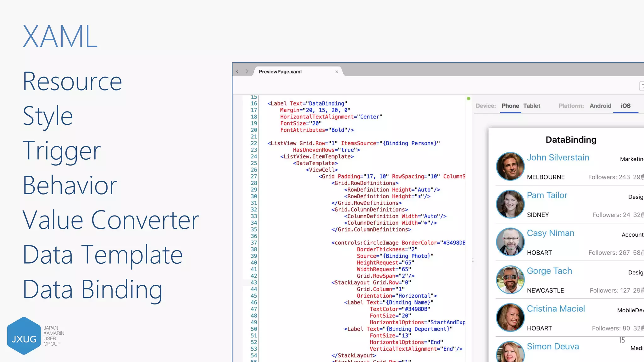644x362 pixels.
Task: Click the Data Template slide item
Action: click(x=103, y=255)
